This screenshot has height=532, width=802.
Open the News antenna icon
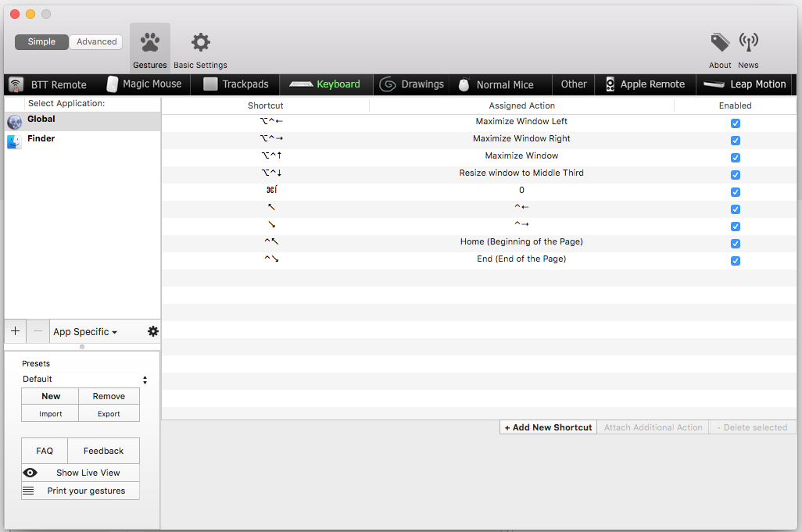(748, 42)
